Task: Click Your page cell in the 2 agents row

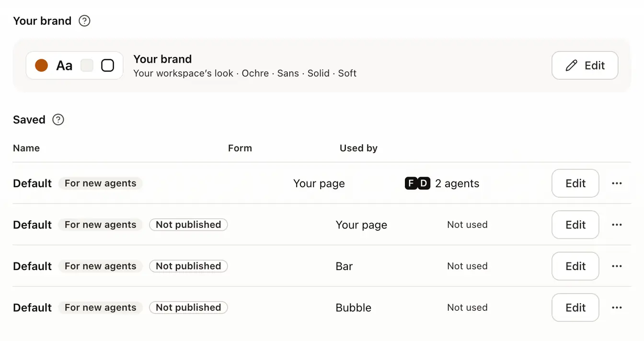Action: click(x=319, y=183)
